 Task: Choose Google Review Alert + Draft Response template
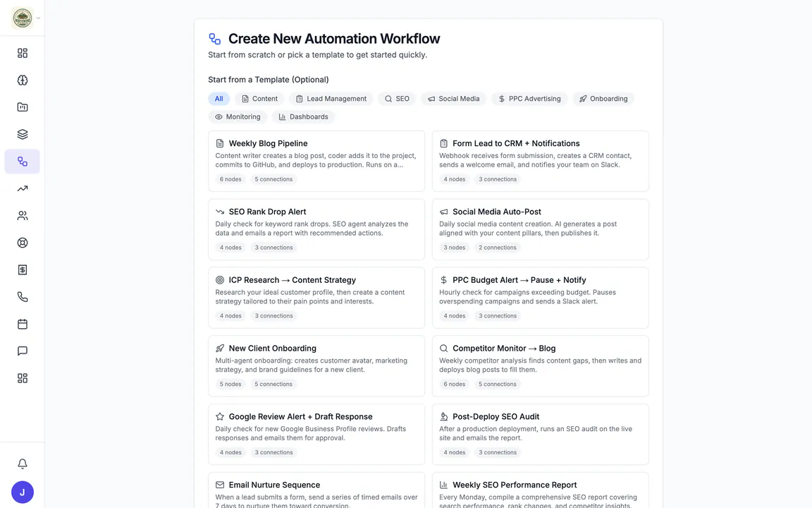[316, 435]
